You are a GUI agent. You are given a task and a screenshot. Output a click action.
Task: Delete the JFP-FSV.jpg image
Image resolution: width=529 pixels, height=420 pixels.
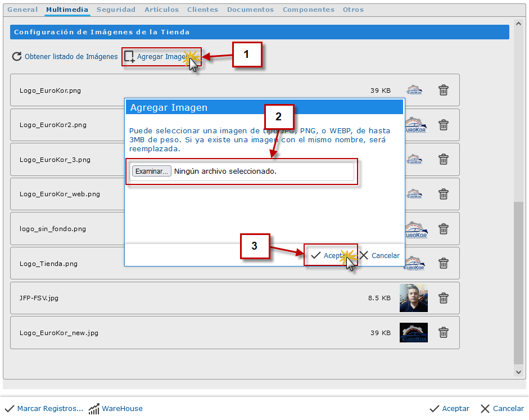pos(444,298)
